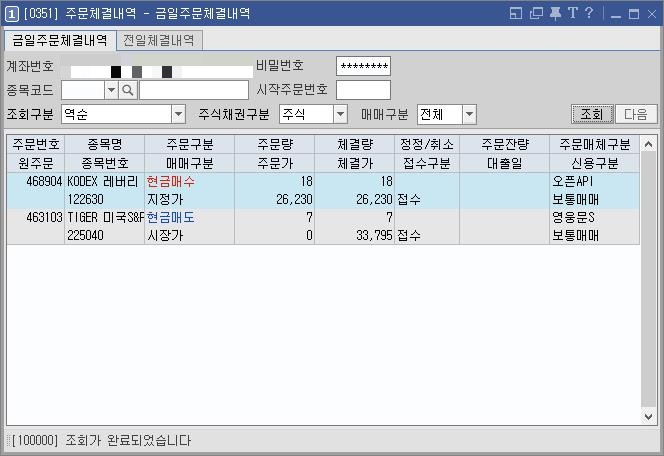Click the 체결량 column header
664x456 pixels.
[354, 145]
